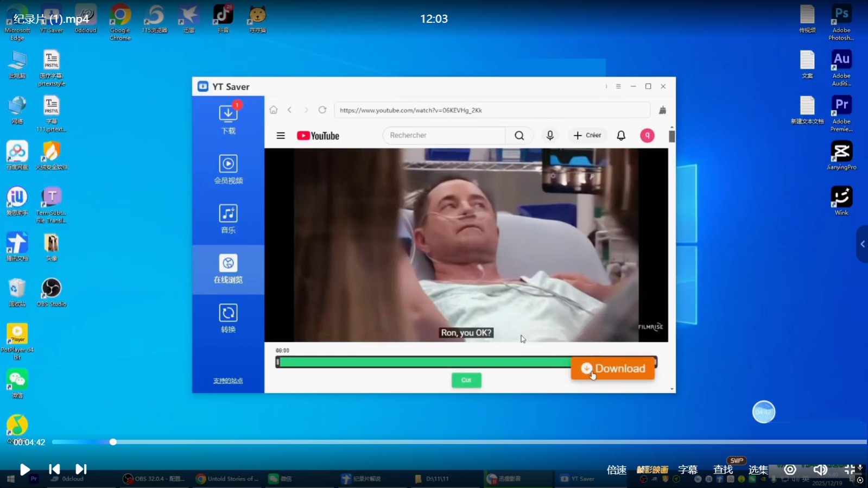The image size is (868, 488).
Task: Mute the player volume speaker icon
Action: pos(820,470)
